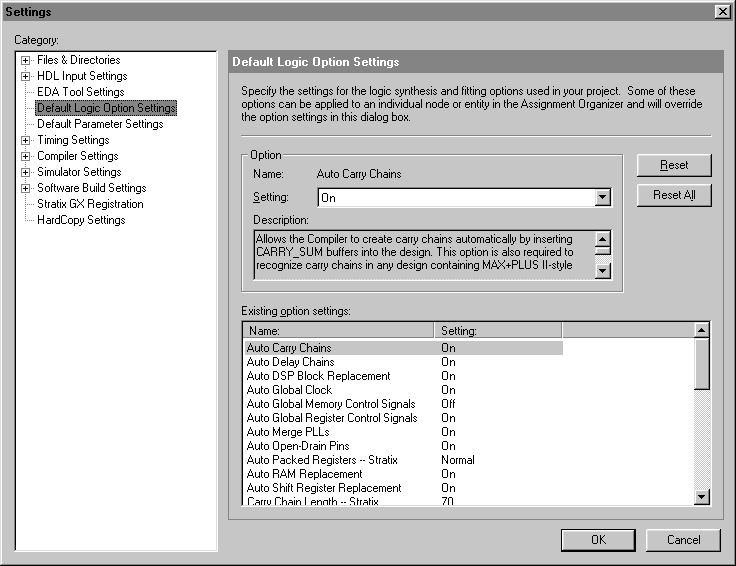736x566 pixels.
Task: Expand the Timing Settings tree node
Action: [25, 140]
